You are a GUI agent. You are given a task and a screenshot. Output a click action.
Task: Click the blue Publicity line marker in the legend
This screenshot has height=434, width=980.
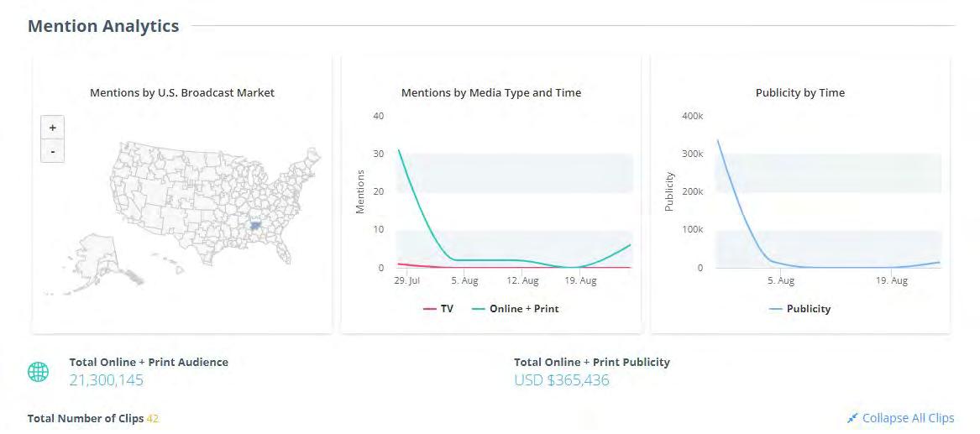776,309
